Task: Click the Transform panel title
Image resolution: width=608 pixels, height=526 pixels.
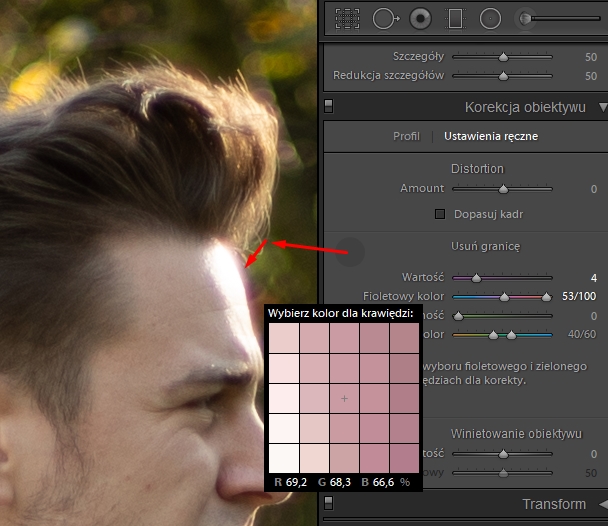Action: click(x=554, y=504)
